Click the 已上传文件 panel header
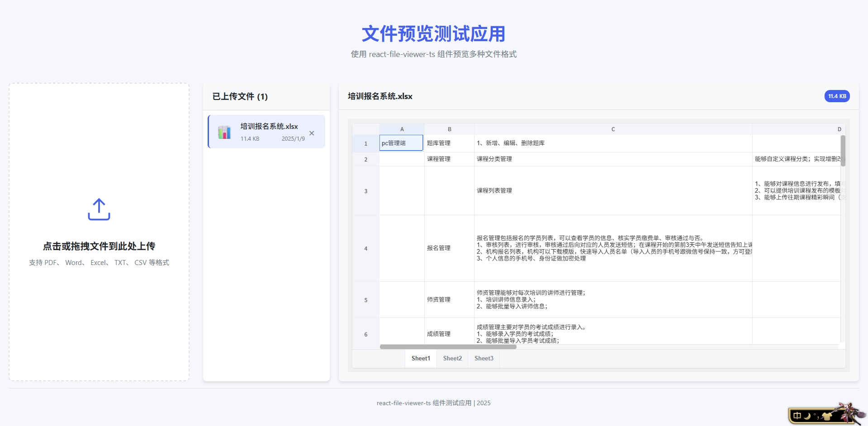868x426 pixels. [240, 96]
